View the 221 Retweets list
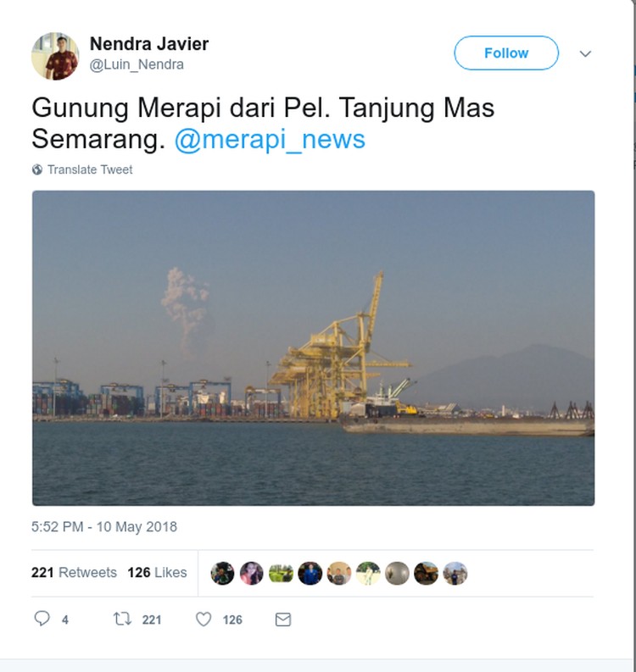Screen dimensions: 636x672 pyautogui.click(x=74, y=573)
